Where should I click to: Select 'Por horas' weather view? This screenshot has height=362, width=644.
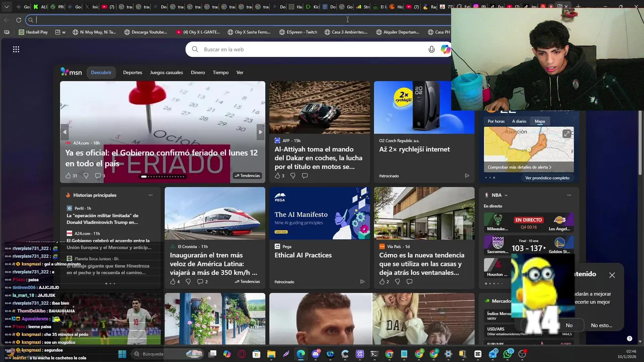coord(496,121)
